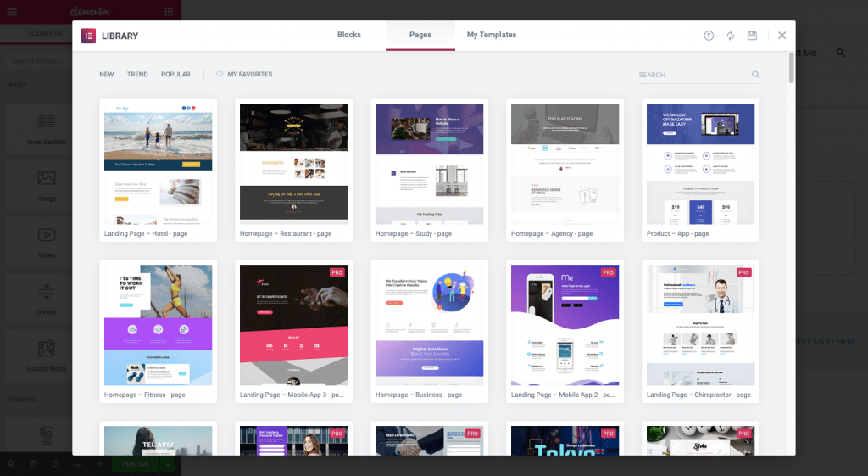Open the History icon in bottom bar
The height and width of the screenshot is (476, 868).
[x=55, y=464]
